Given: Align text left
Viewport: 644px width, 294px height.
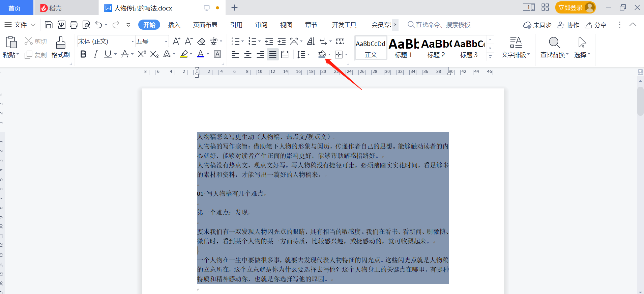Looking at the screenshot, I should click(235, 54).
